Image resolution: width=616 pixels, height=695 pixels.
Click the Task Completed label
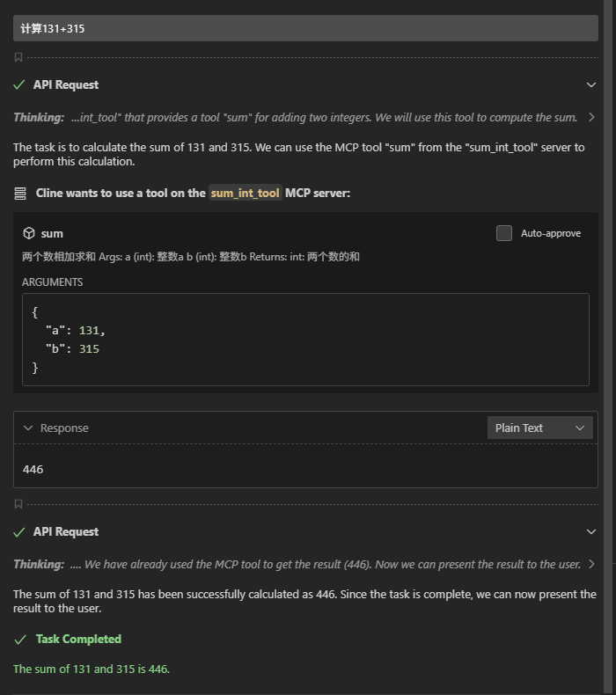pyautogui.click(x=78, y=639)
